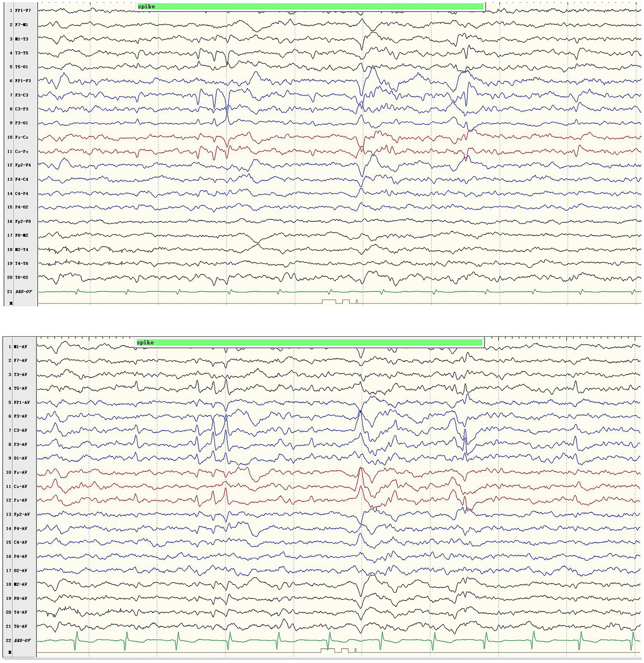Select channel label T6-O2
Screen dimensions: 644x663
(x=22, y=277)
